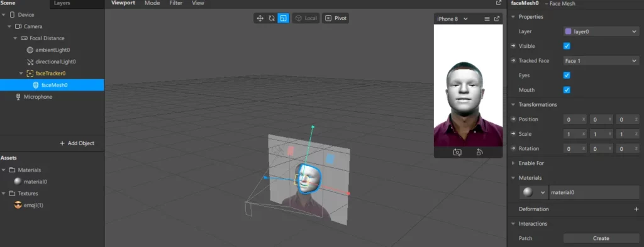644x247 pixels.
Task: Toggle the Local coordinates button
Action: click(306, 18)
